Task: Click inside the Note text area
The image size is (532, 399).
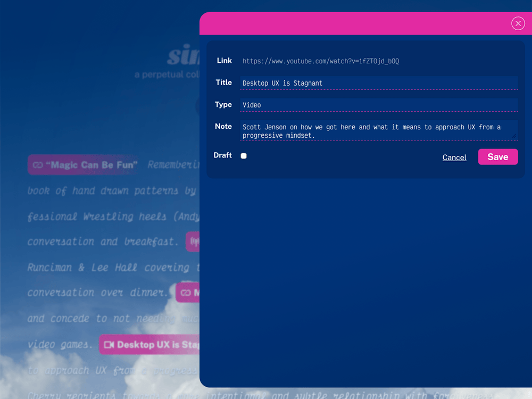Action: (379, 131)
